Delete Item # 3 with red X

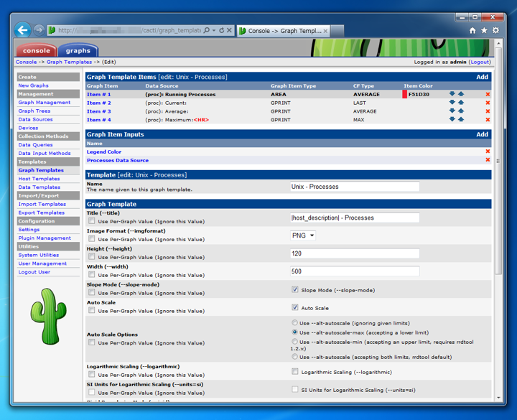click(x=488, y=111)
